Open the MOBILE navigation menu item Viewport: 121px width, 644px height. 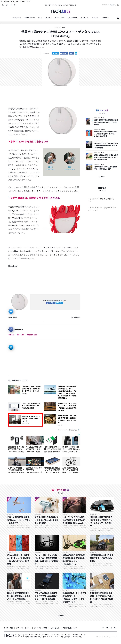pos(48,18)
